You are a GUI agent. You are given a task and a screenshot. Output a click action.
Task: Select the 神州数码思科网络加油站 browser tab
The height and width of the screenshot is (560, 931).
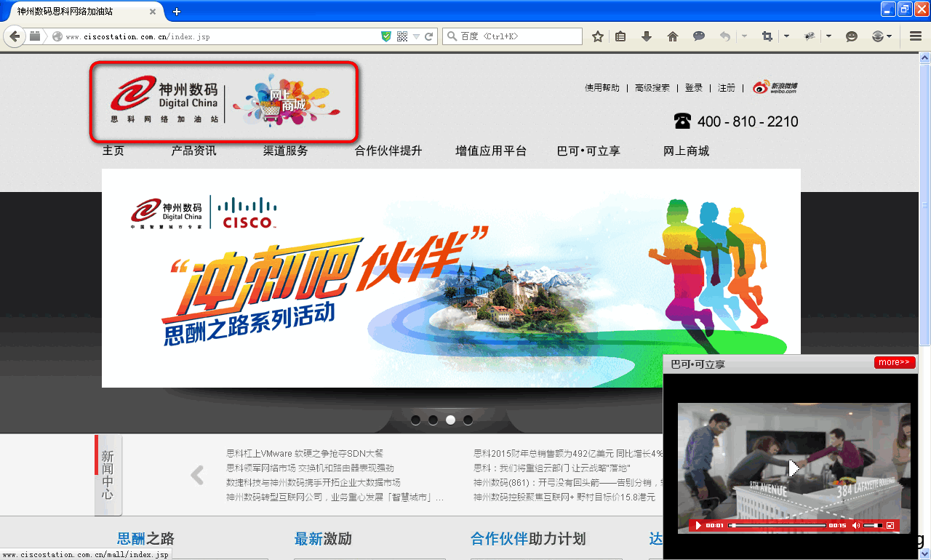tap(82, 12)
